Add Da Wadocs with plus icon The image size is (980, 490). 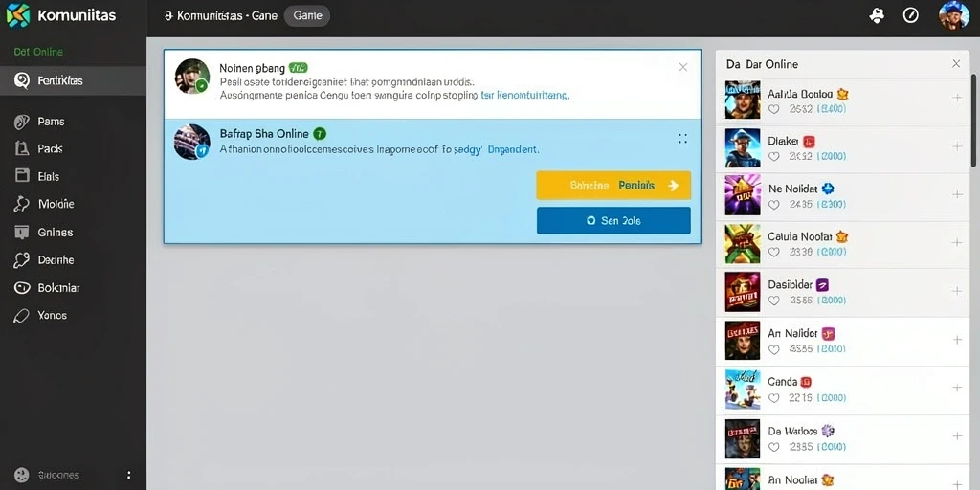coord(956,436)
